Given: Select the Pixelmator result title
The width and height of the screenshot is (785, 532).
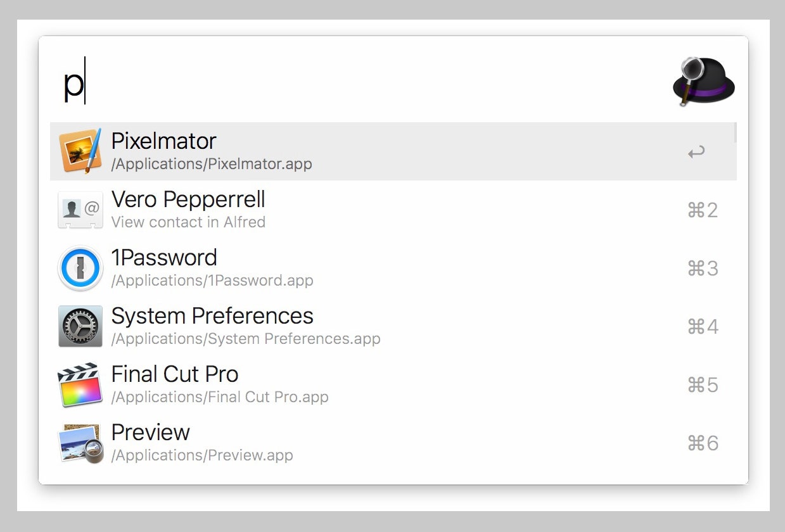Looking at the screenshot, I should point(163,141).
